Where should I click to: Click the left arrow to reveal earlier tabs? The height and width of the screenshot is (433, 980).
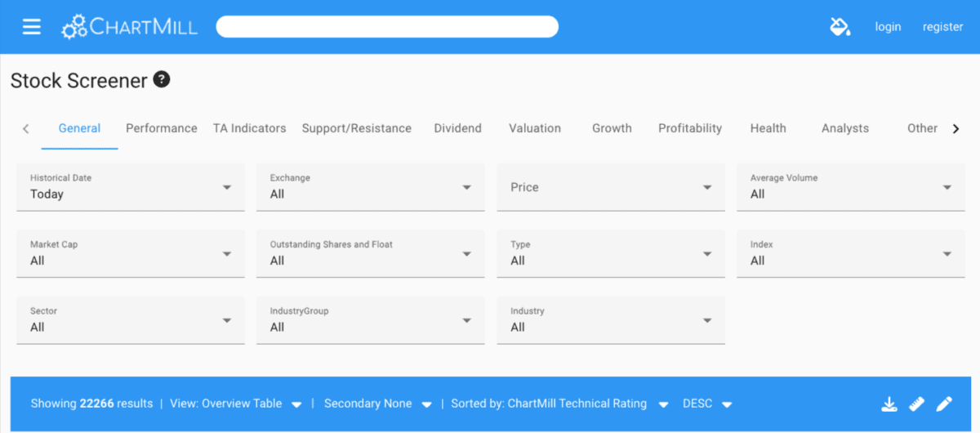point(26,128)
